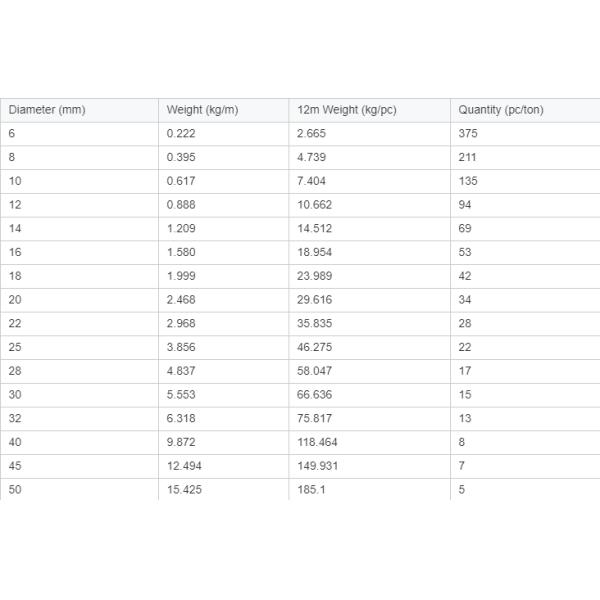Select the 15.425 weight value
Screen dimensions: 600x600
click(184, 490)
